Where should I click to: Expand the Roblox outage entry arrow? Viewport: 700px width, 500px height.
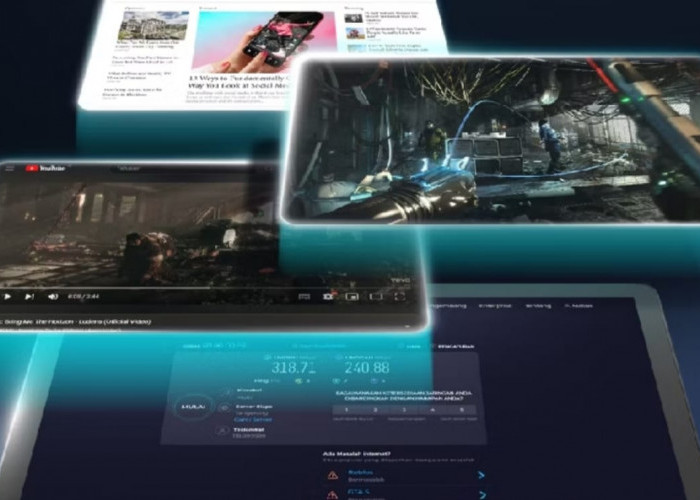[480, 476]
